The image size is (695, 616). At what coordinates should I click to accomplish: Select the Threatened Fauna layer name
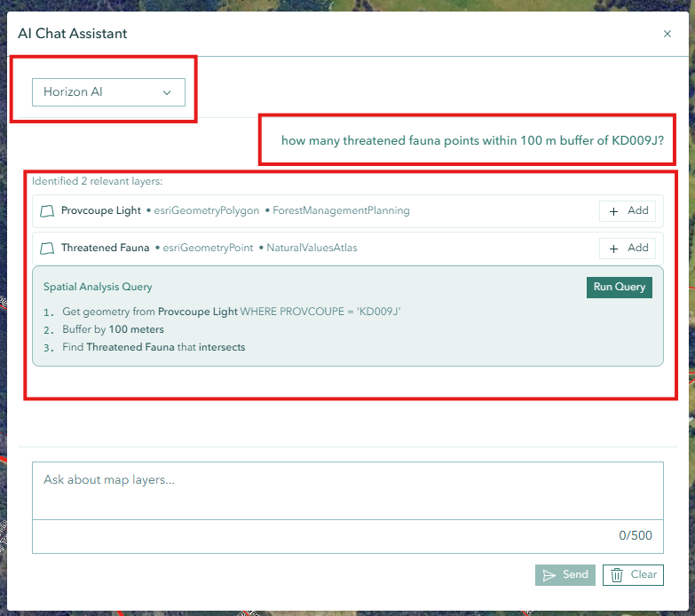[x=105, y=249]
